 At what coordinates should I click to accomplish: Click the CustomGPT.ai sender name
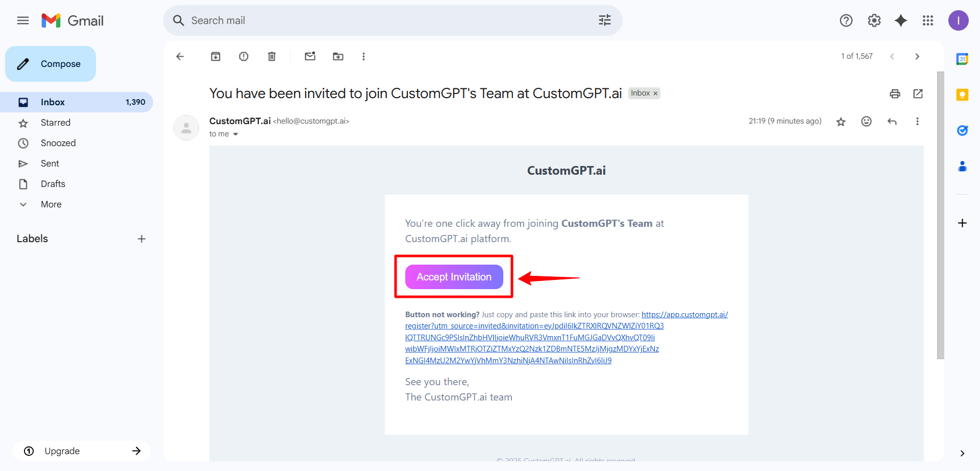point(240,121)
